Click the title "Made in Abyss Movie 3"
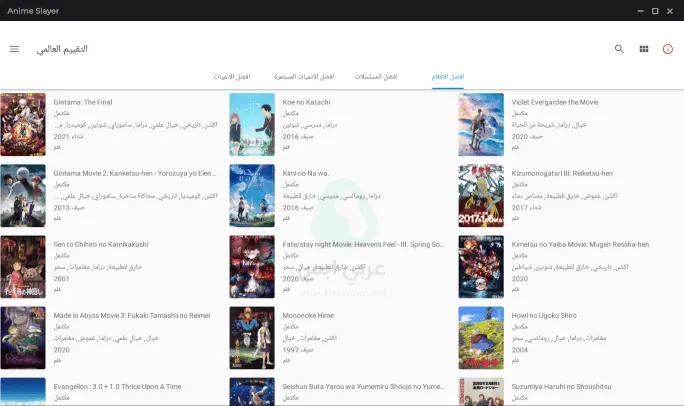 (132, 315)
